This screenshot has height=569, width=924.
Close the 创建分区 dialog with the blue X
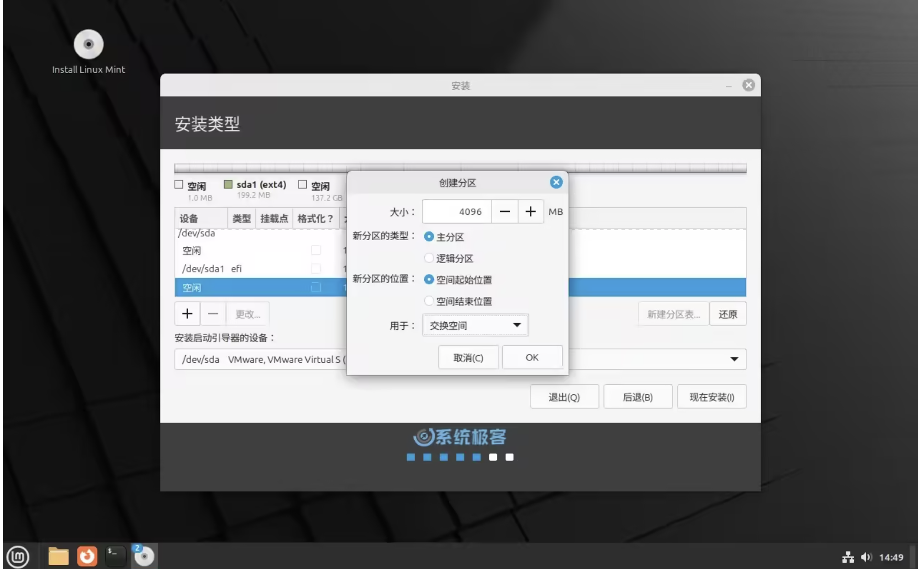point(556,182)
